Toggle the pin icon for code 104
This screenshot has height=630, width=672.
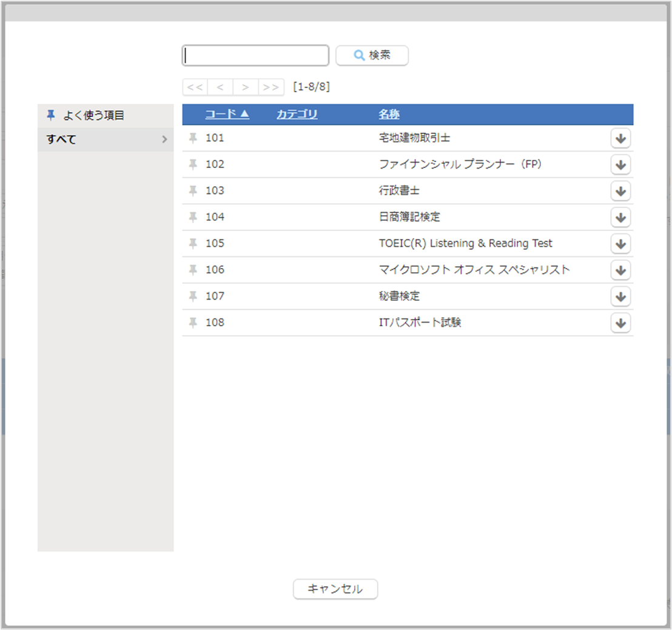(193, 217)
